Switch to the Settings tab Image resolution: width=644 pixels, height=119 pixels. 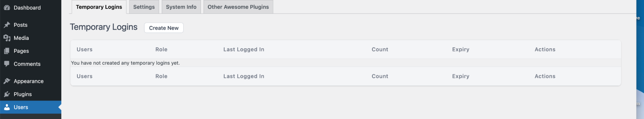tap(144, 7)
